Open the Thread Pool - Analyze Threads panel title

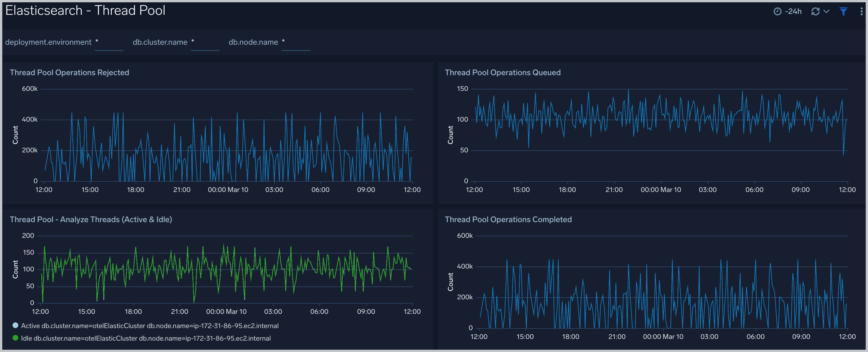point(91,219)
